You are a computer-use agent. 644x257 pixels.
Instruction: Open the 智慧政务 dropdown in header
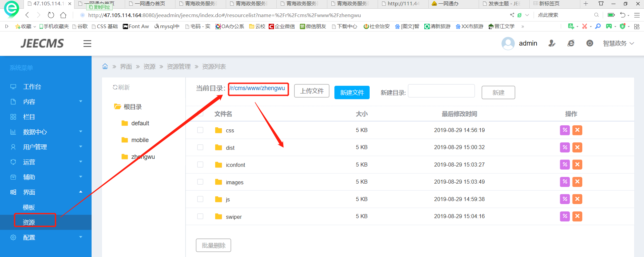click(618, 43)
